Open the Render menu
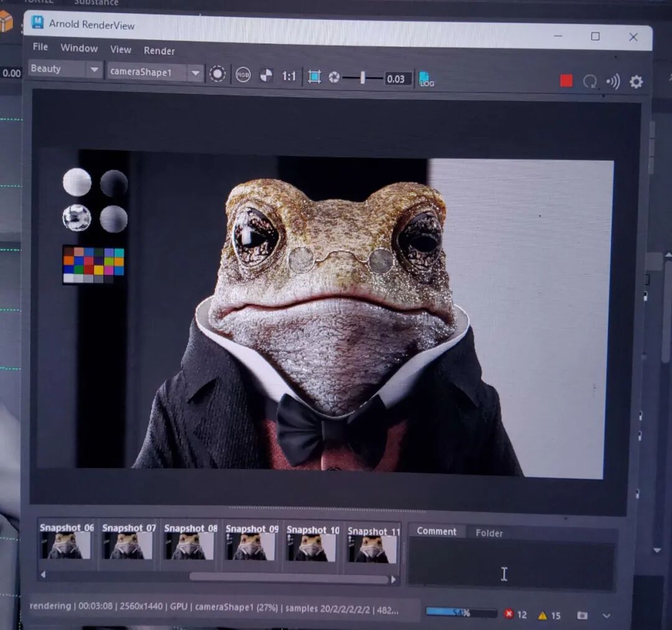Image resolution: width=672 pixels, height=630 pixels. pos(159,50)
